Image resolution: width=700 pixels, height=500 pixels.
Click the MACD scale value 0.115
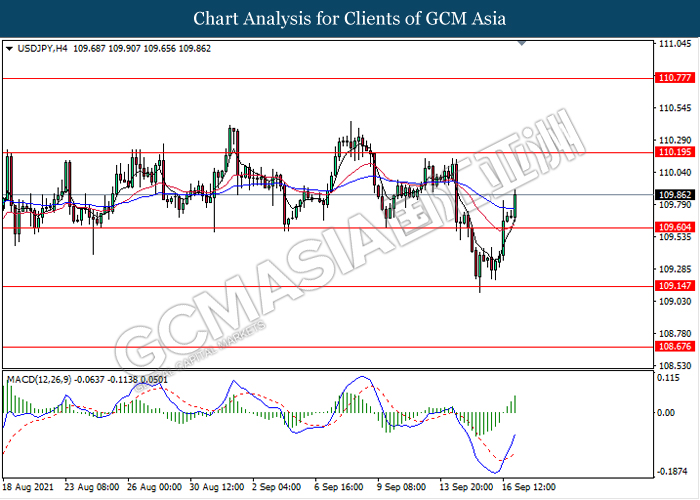pyautogui.click(x=669, y=378)
